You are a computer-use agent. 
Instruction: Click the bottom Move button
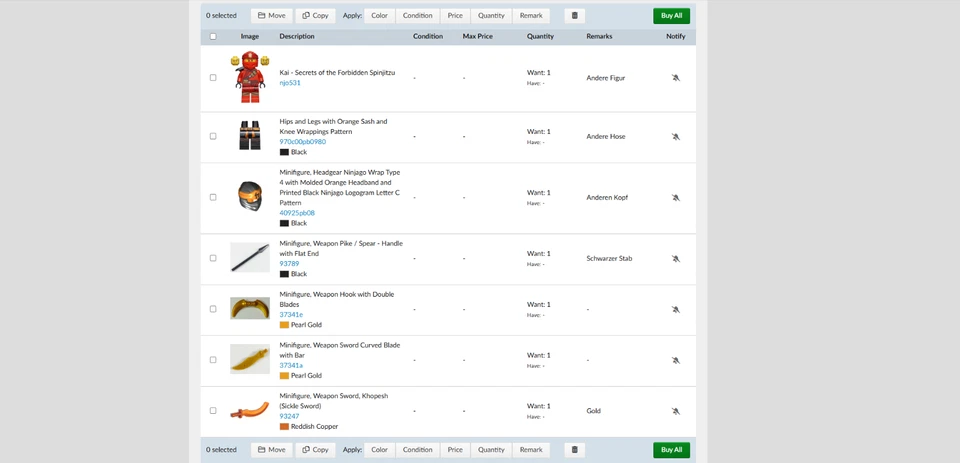[271, 450]
